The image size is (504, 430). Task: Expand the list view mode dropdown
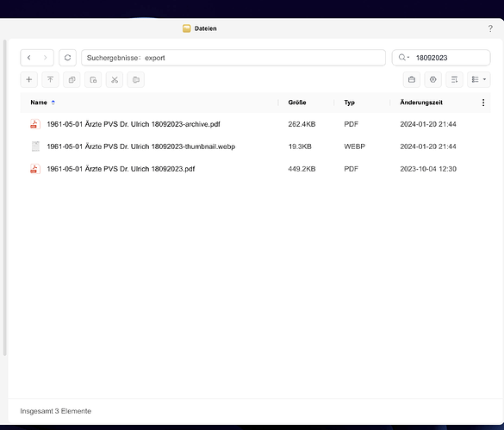pyautogui.click(x=479, y=79)
